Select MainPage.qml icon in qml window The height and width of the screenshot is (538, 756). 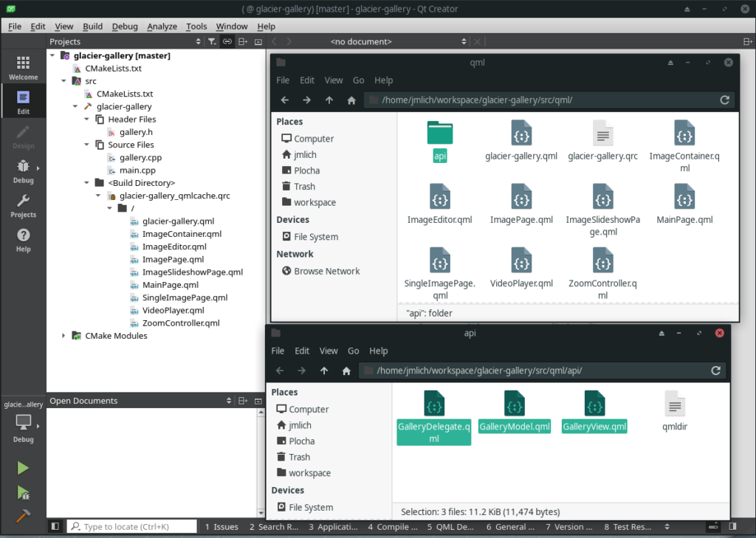point(684,197)
